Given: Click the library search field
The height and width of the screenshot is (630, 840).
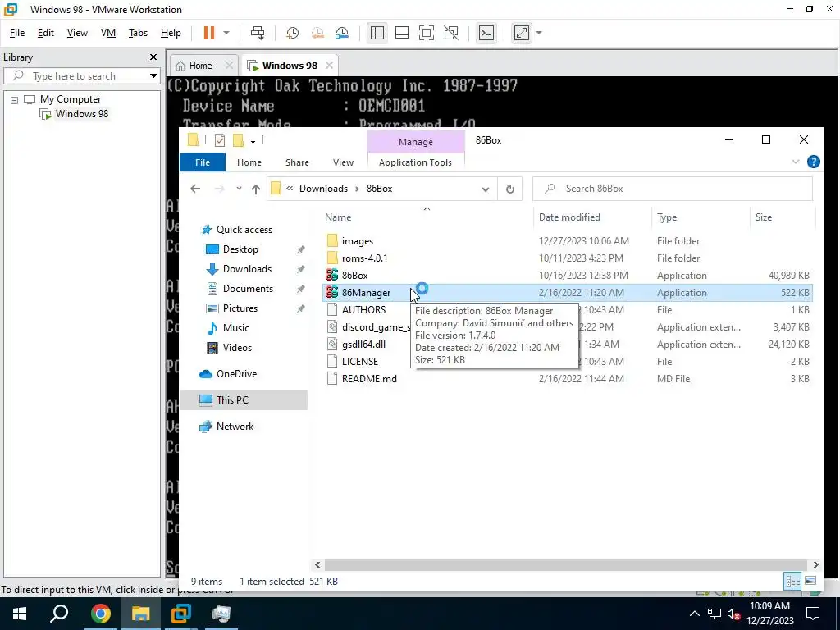Looking at the screenshot, I should coord(80,76).
